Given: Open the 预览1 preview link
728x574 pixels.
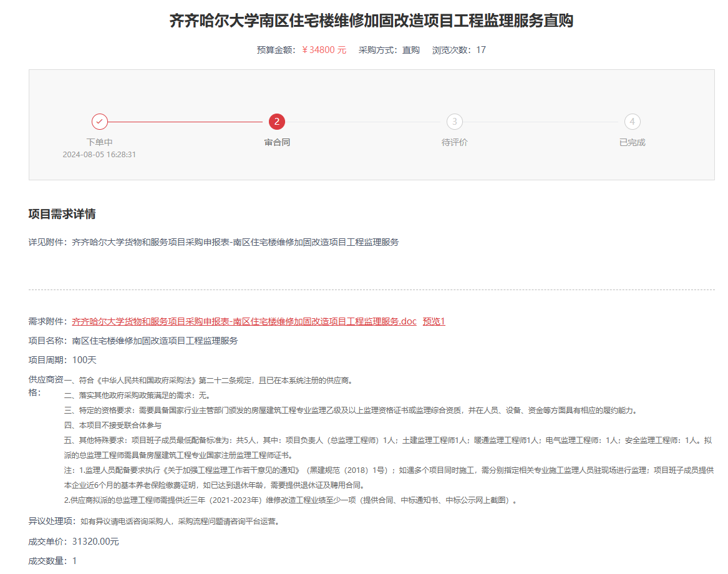Looking at the screenshot, I should 434,322.
